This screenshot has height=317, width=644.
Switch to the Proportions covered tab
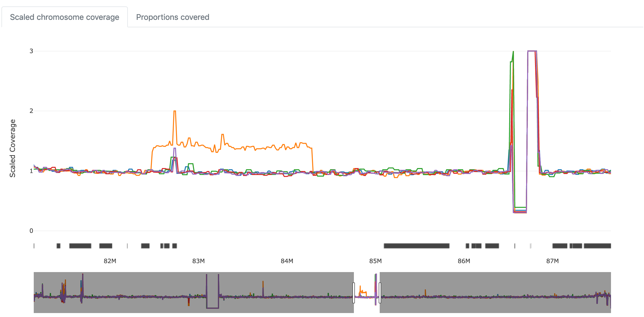tap(172, 17)
